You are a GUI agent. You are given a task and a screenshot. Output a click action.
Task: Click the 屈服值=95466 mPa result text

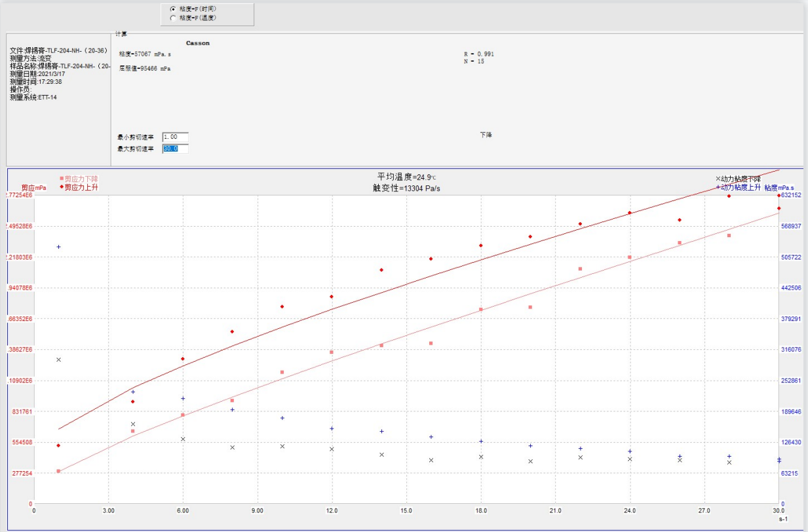[145, 68]
